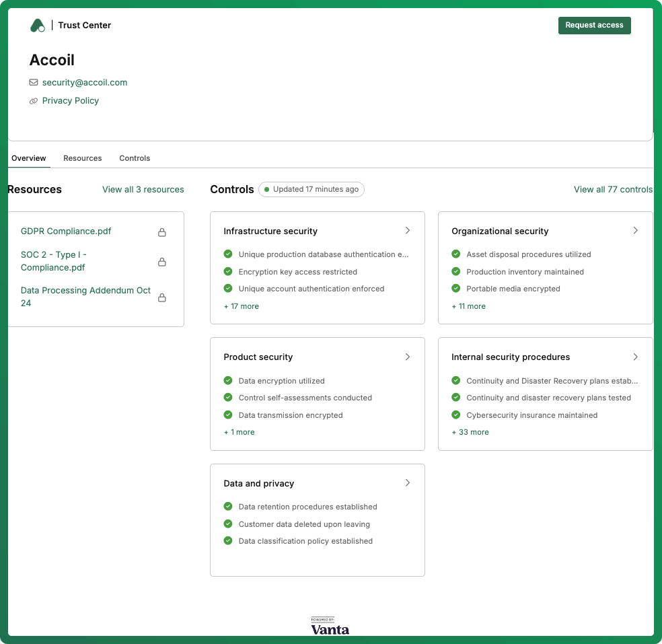Click View all 77 controls link
This screenshot has width=662, height=644.
pyautogui.click(x=613, y=190)
